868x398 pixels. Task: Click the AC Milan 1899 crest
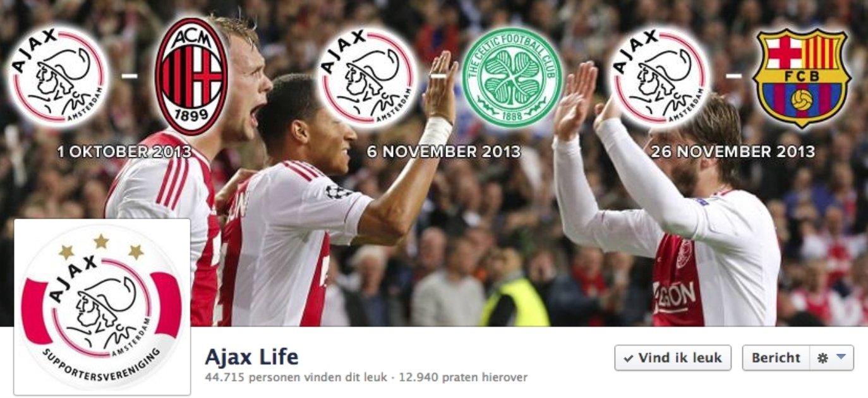coord(191,76)
